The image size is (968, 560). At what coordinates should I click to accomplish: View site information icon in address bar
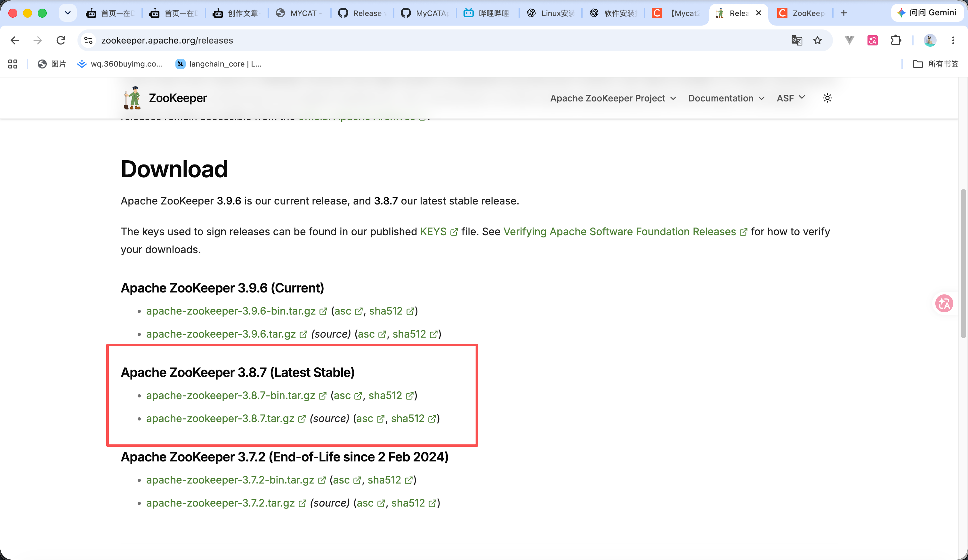[x=88, y=40]
